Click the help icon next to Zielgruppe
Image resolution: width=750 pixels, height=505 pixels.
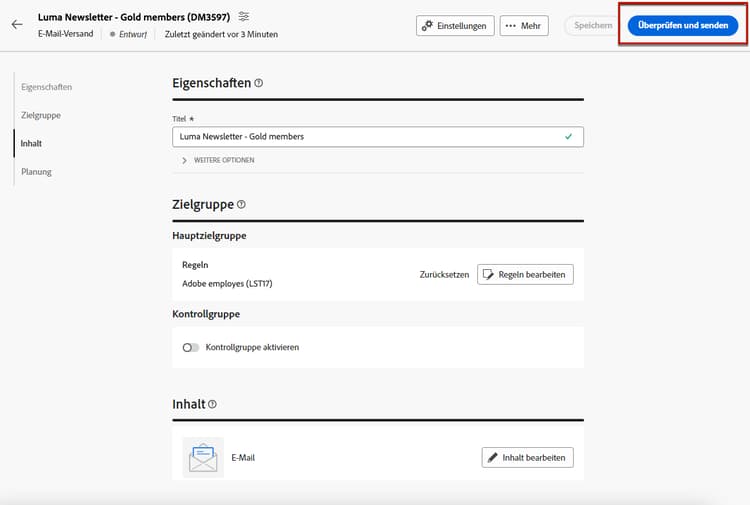(242, 204)
